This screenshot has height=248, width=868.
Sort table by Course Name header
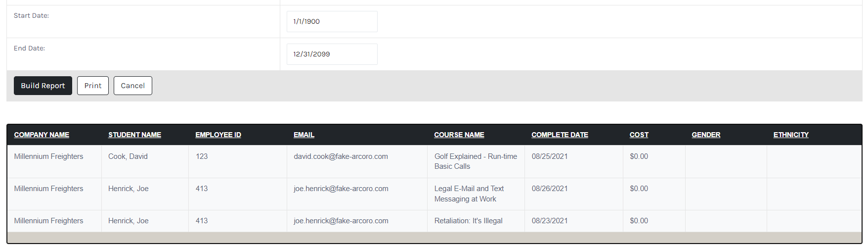pos(459,135)
